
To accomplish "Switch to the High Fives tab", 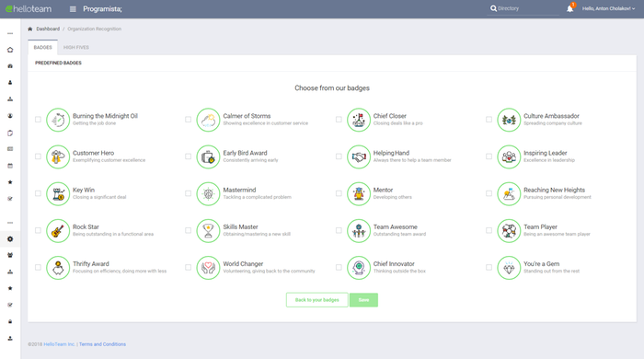I will pyautogui.click(x=76, y=47).
